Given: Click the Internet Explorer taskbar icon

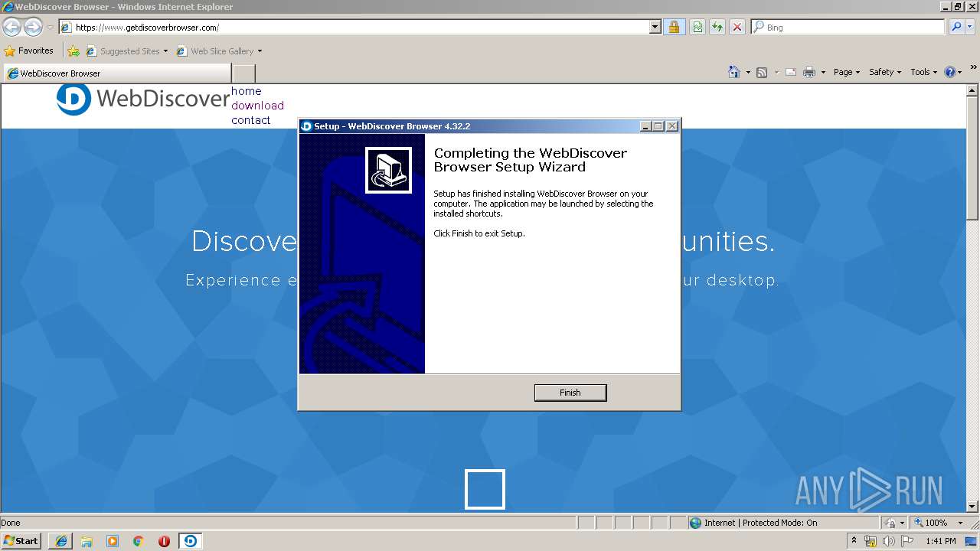Looking at the screenshot, I should point(61,541).
